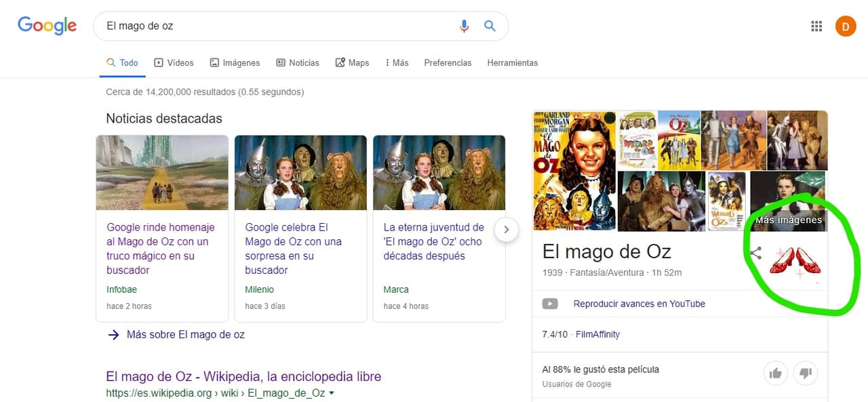Open the Wikipedia El mago de Oz result
The image size is (868, 402).
click(x=243, y=376)
